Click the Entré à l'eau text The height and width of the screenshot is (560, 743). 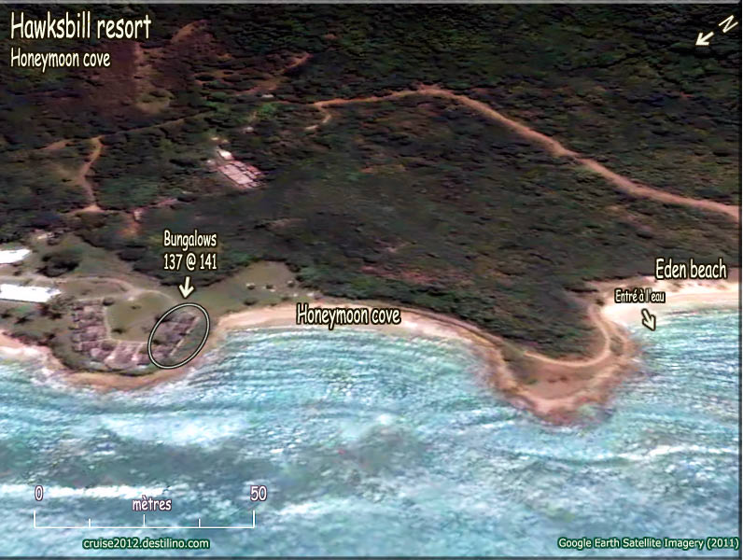[x=639, y=297]
